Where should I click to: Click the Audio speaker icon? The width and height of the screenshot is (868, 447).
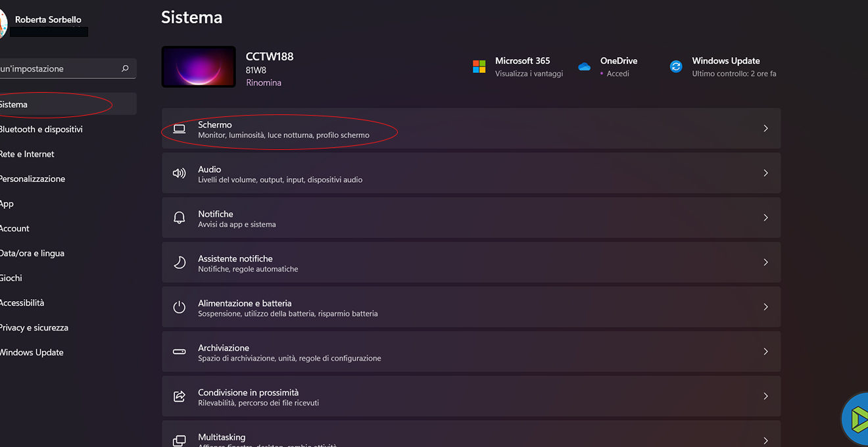tap(179, 174)
